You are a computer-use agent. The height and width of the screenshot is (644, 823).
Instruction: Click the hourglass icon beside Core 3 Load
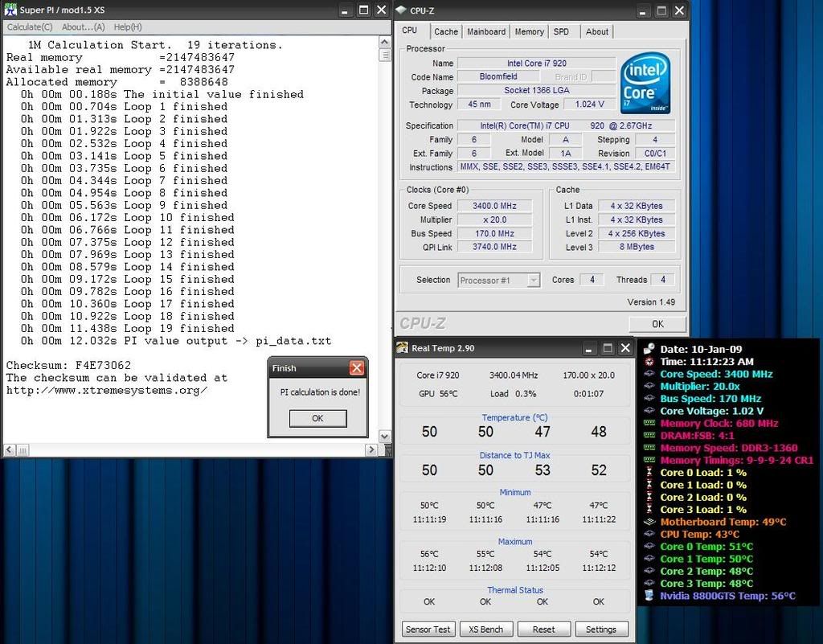[x=649, y=509]
